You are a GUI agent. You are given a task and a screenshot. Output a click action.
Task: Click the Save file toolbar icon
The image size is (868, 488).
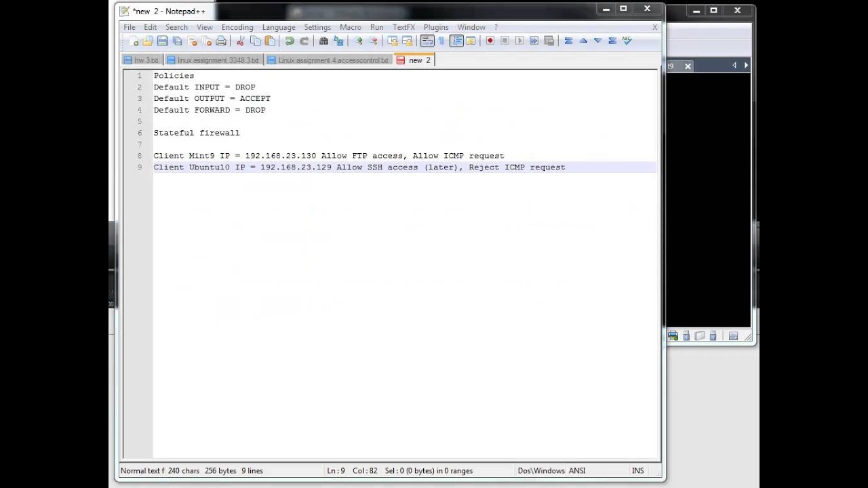162,41
